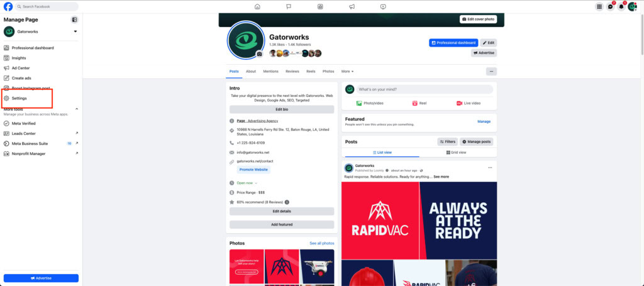Collapse the More tools section chevron
Screen dimensions: 644x286
[76, 109]
